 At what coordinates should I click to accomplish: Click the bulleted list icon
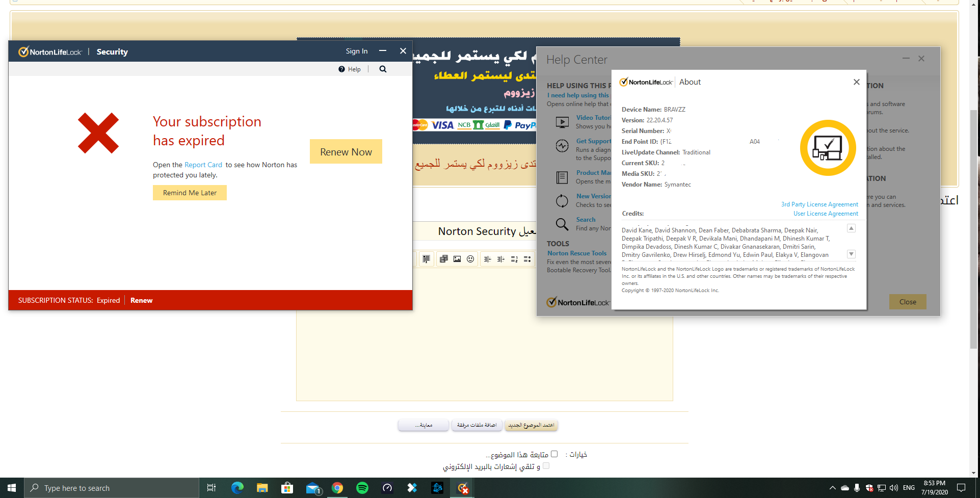click(x=527, y=259)
